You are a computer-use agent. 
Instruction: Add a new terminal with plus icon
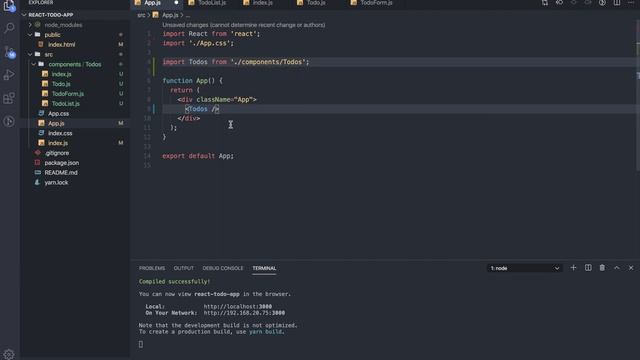click(573, 268)
